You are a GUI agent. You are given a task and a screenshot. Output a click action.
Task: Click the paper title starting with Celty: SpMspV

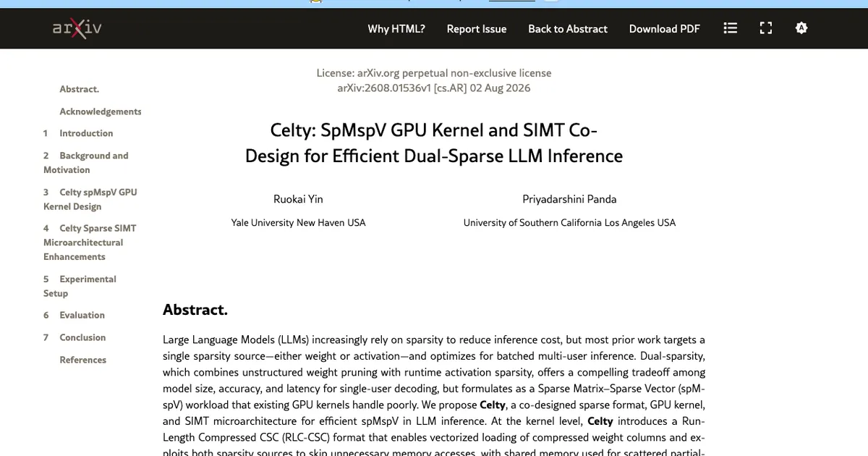[x=434, y=143]
